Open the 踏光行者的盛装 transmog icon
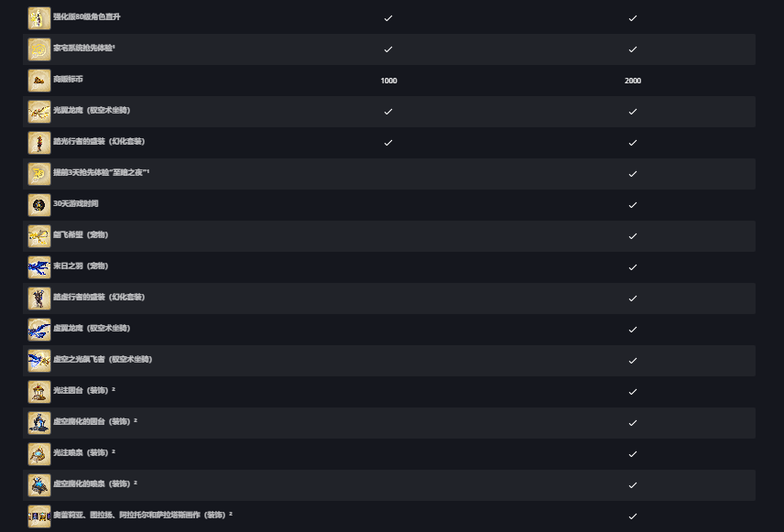 pyautogui.click(x=39, y=143)
